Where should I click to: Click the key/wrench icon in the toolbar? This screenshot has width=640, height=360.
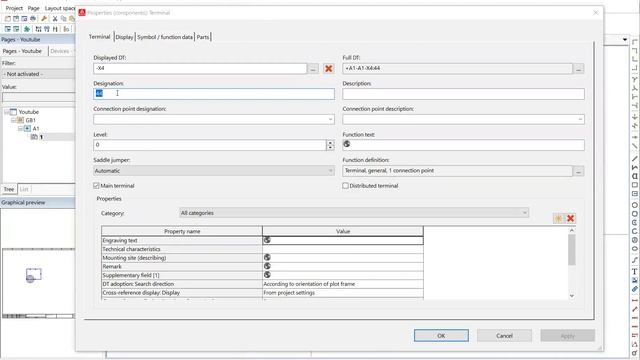pos(44,19)
